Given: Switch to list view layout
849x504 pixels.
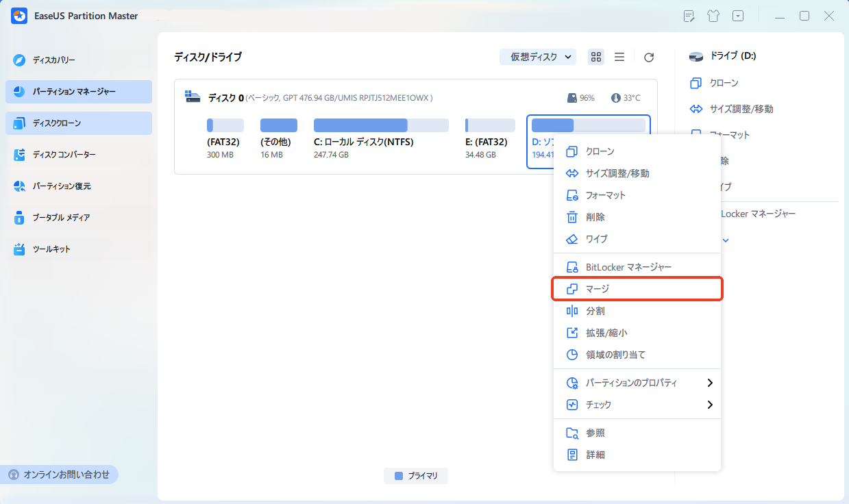Looking at the screenshot, I should point(619,58).
